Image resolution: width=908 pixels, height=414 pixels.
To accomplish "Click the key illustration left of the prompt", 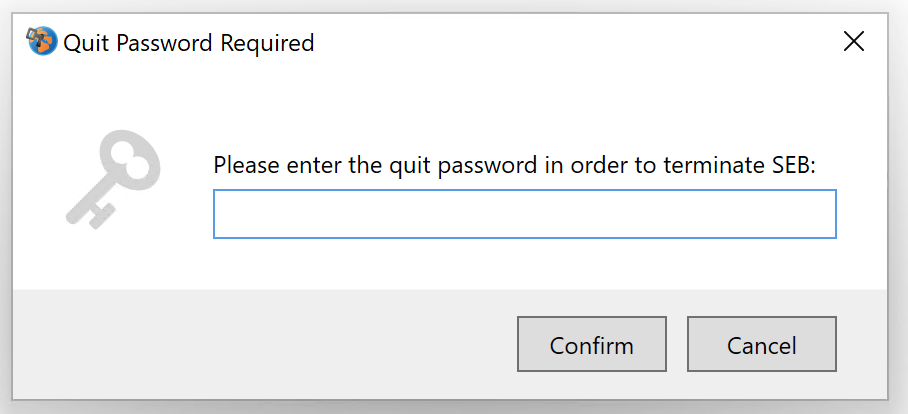I will pos(112,179).
